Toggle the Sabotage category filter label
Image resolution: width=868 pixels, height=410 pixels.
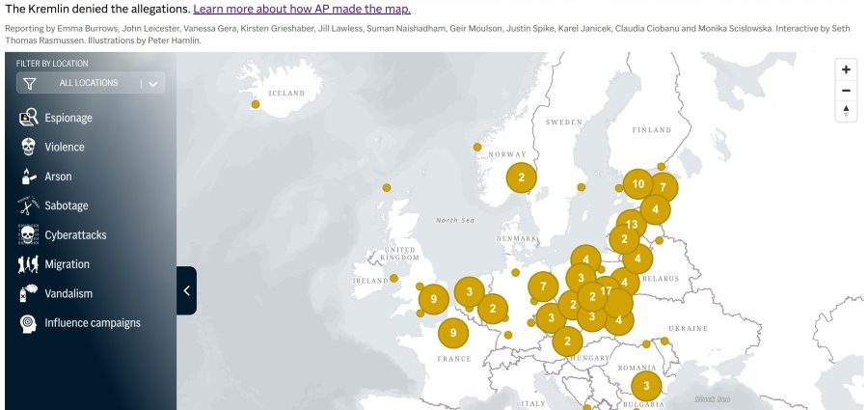pos(66,205)
